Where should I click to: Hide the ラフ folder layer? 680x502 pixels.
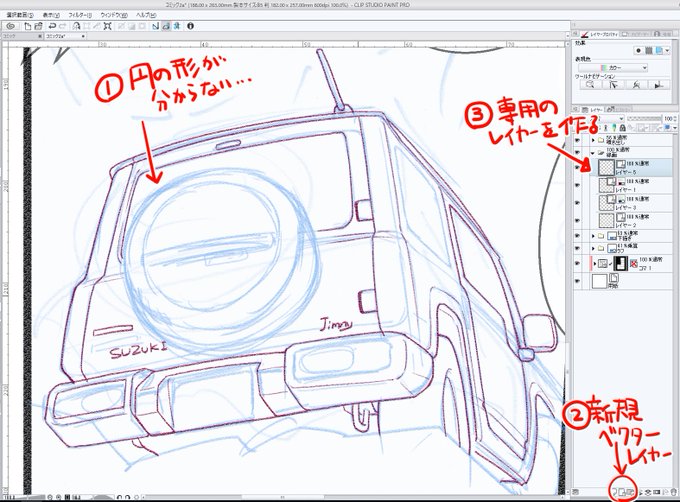577,248
